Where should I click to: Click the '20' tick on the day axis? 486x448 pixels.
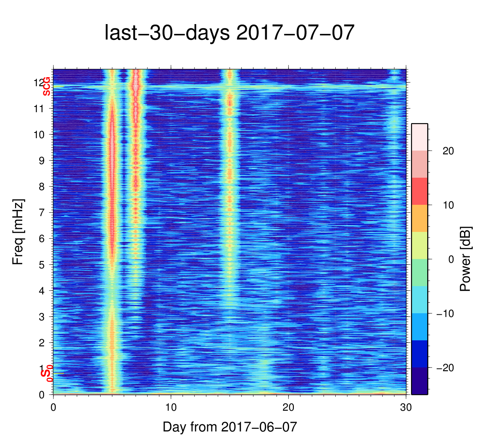(289, 408)
